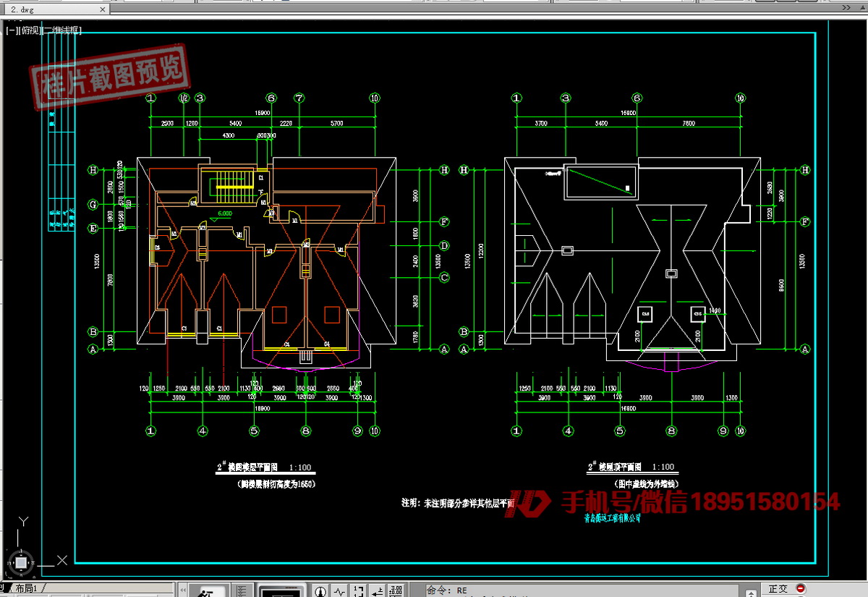868x597 pixels.
Task: Open the 二维线框 visual style menu
Action: pyautogui.click(x=64, y=30)
